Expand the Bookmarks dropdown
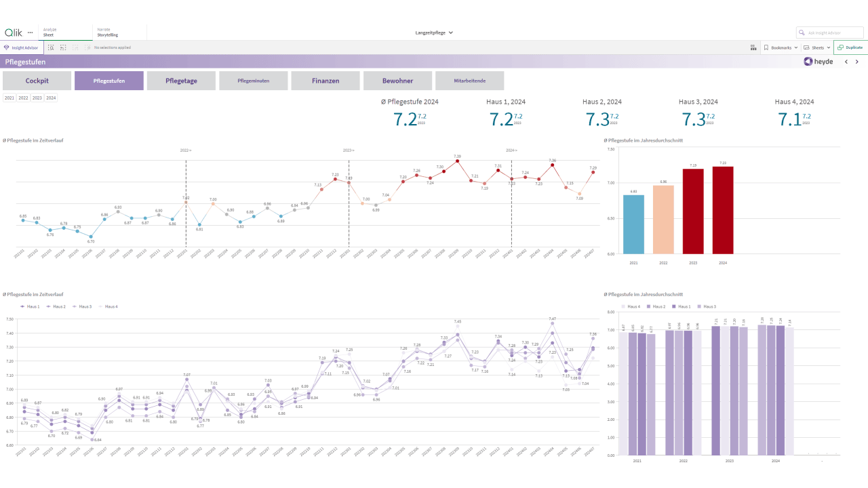Viewport: 868px width, 488px height. pos(781,47)
